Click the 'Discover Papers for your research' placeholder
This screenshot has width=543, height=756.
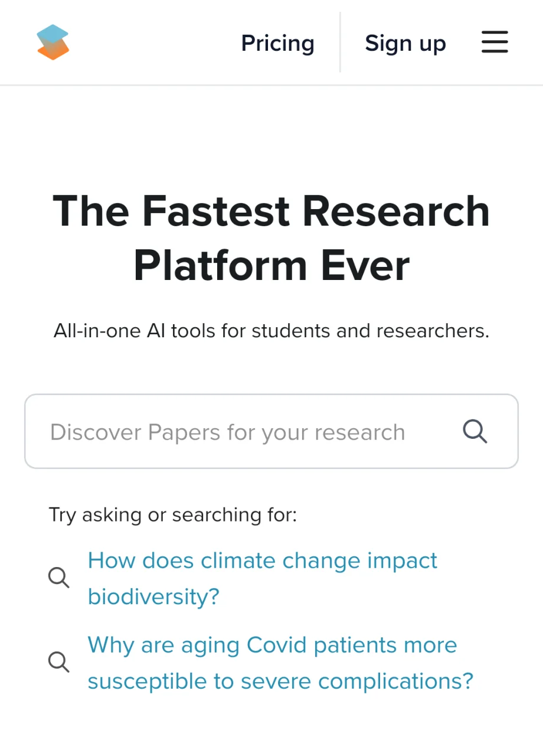[227, 432]
